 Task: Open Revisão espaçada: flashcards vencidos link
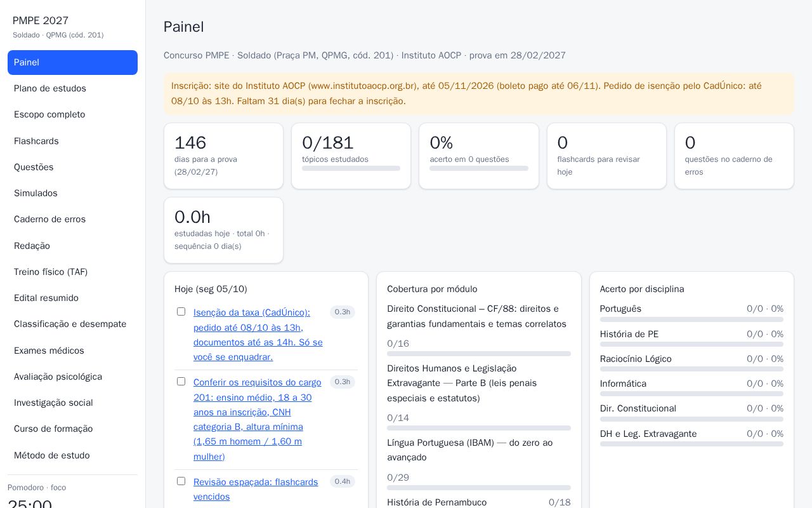256,490
